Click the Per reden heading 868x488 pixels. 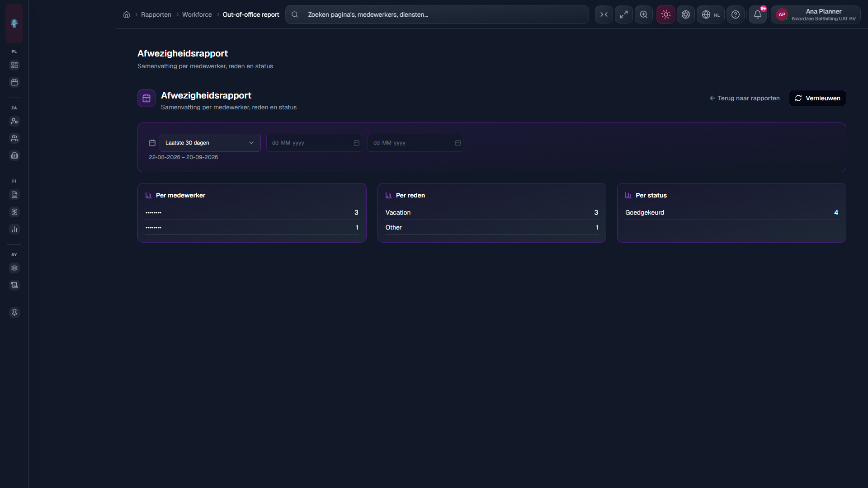click(x=410, y=195)
